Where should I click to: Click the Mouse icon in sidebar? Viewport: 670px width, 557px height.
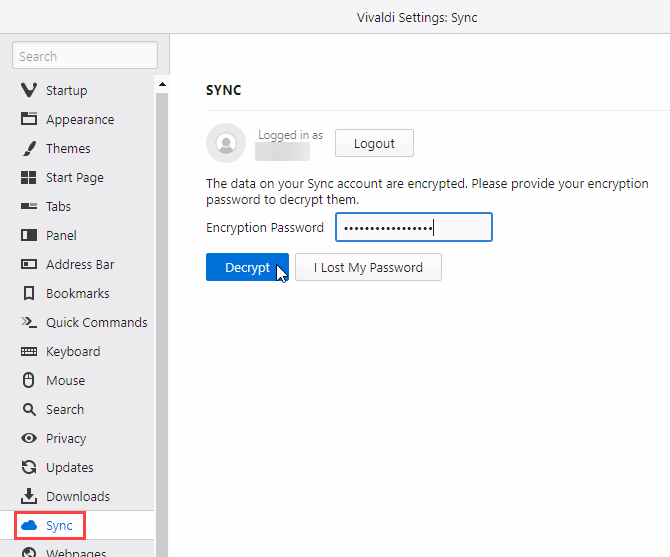29,380
